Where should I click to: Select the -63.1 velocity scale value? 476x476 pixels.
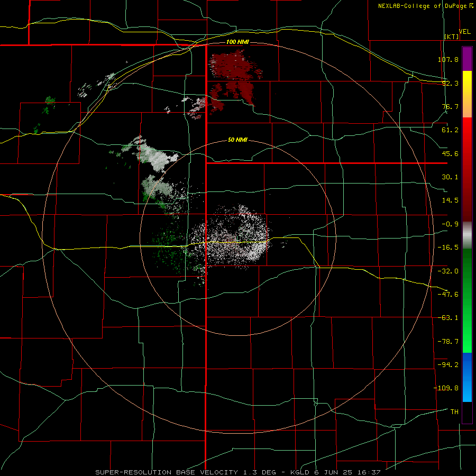click(448, 318)
